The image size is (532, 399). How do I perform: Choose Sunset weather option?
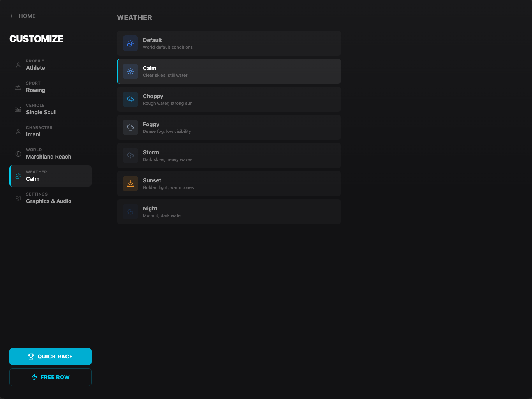point(229,184)
